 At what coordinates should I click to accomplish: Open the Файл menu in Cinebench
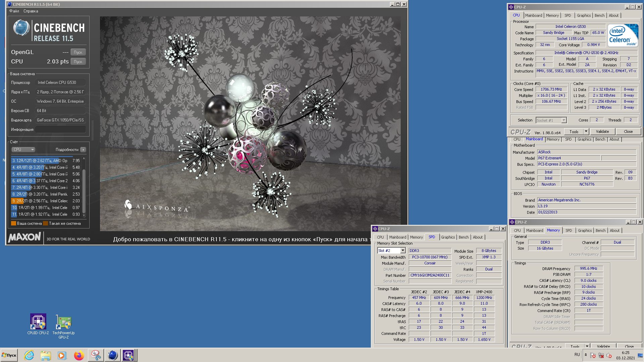14,11
